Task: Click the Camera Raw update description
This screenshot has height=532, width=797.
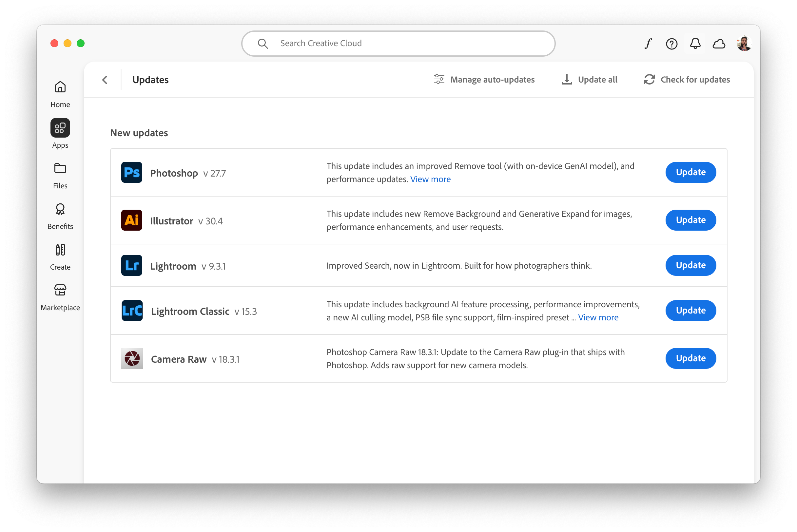Action: pyautogui.click(x=476, y=358)
